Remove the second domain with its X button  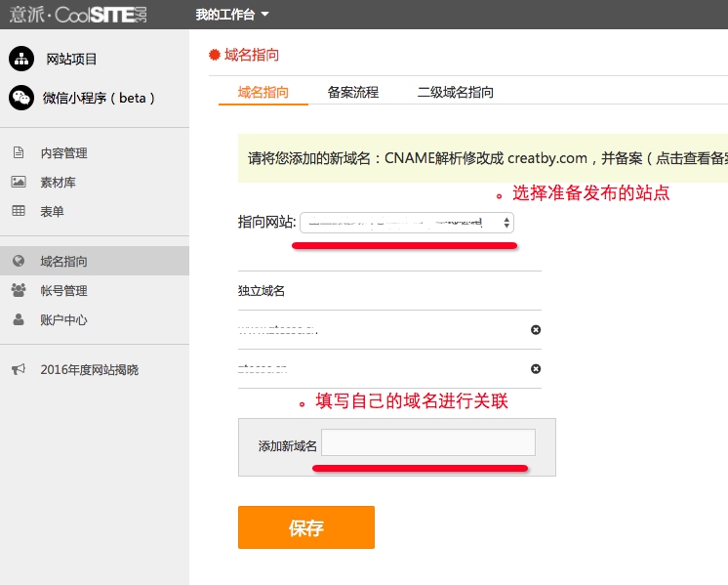coord(536,369)
